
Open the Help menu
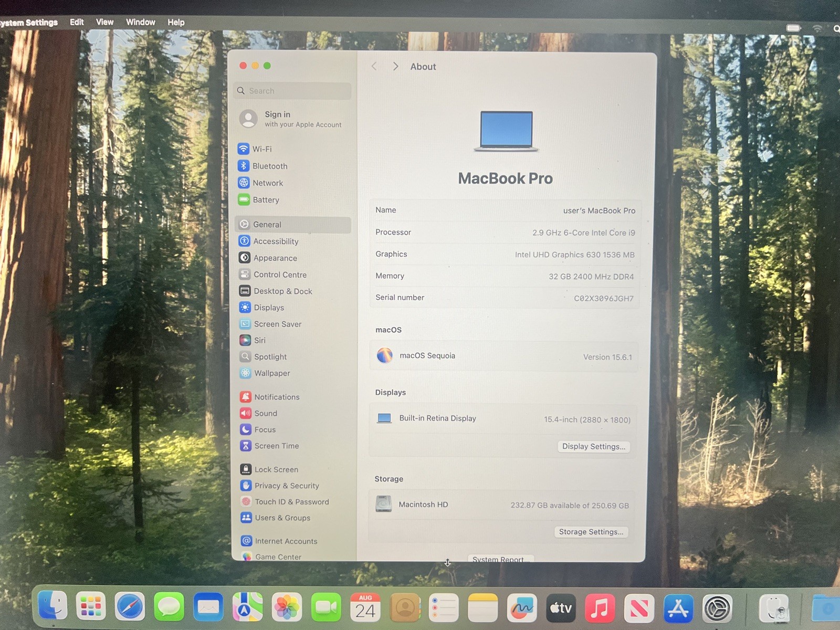point(176,22)
